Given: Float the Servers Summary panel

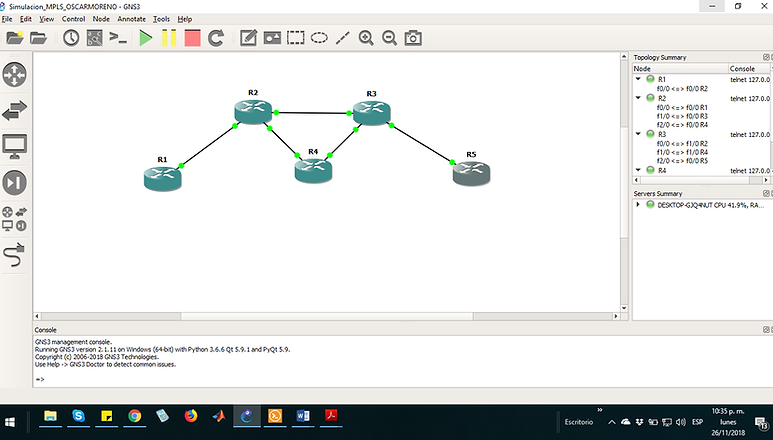Looking at the screenshot, I should click(x=766, y=193).
